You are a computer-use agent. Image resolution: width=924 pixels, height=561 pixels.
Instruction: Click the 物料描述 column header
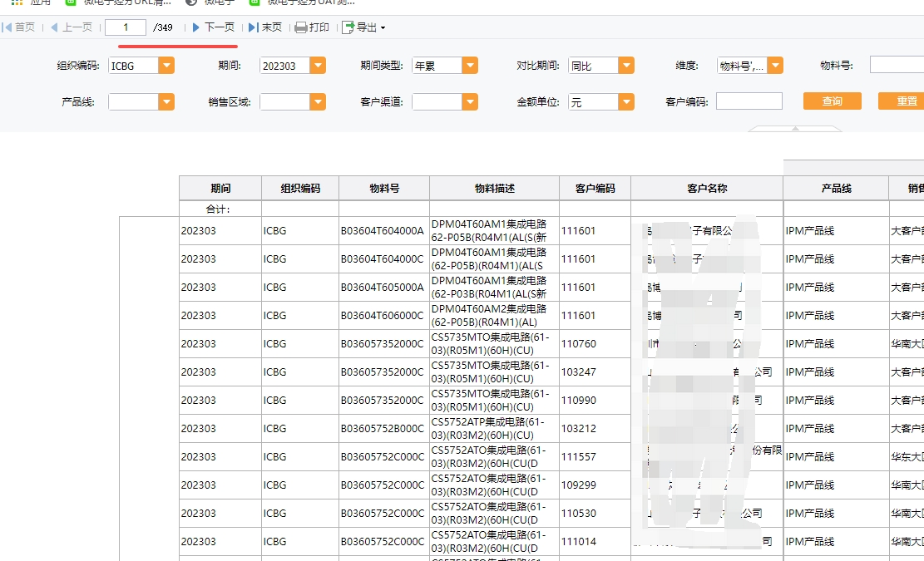click(x=494, y=189)
